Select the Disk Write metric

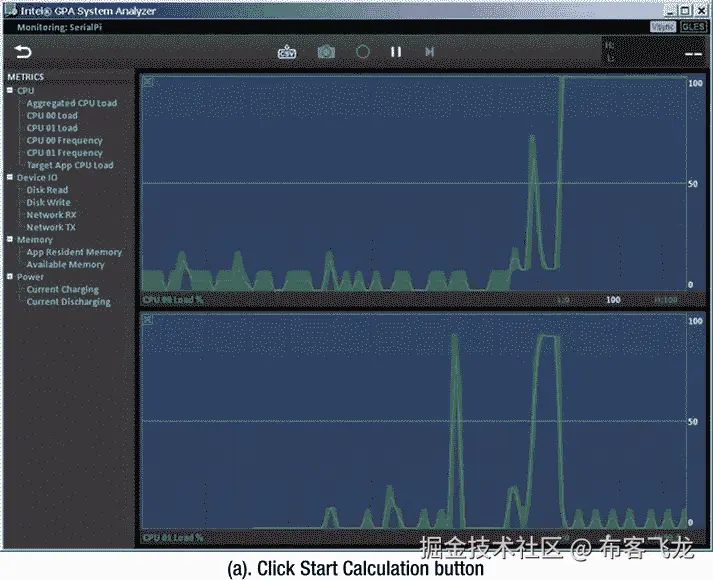pos(48,202)
